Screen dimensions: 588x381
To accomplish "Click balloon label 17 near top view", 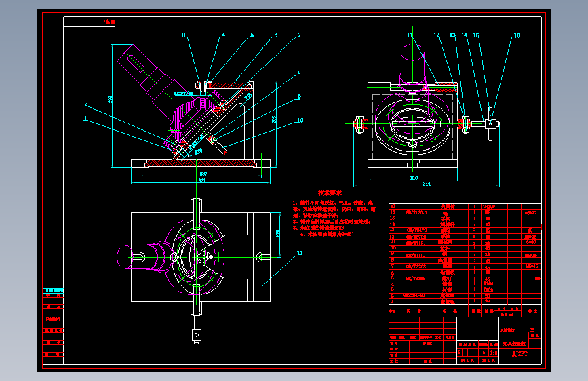I will click(300, 253).
